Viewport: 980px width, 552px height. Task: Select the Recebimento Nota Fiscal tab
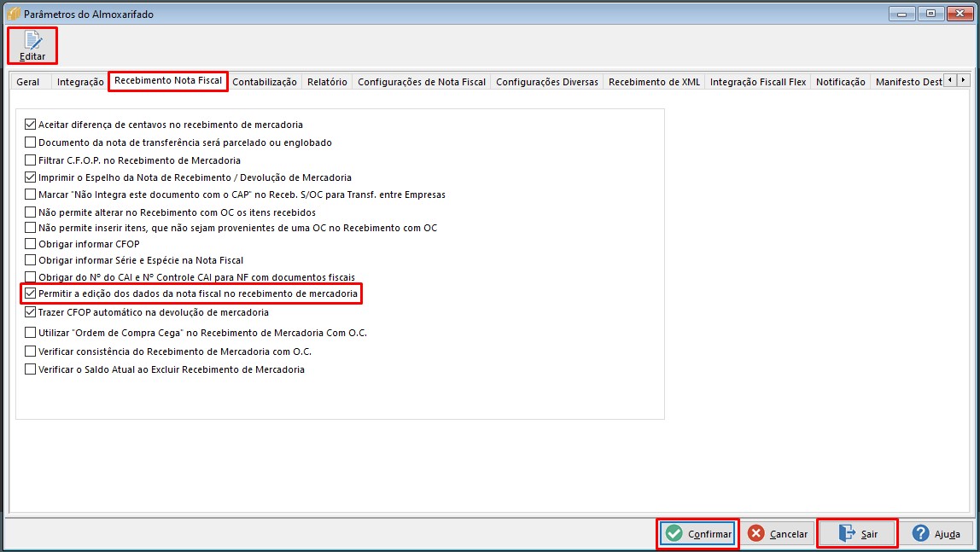(168, 80)
